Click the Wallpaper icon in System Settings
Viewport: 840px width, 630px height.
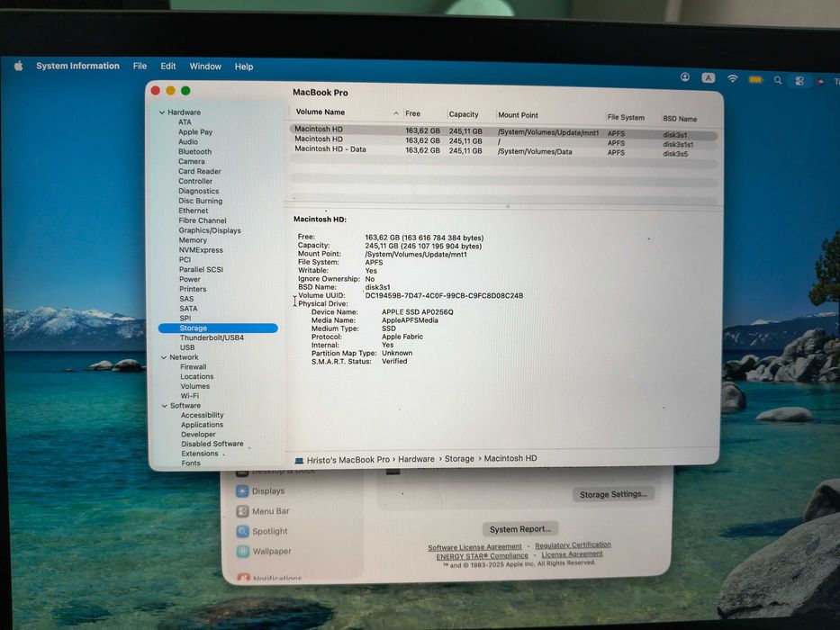coord(243,551)
